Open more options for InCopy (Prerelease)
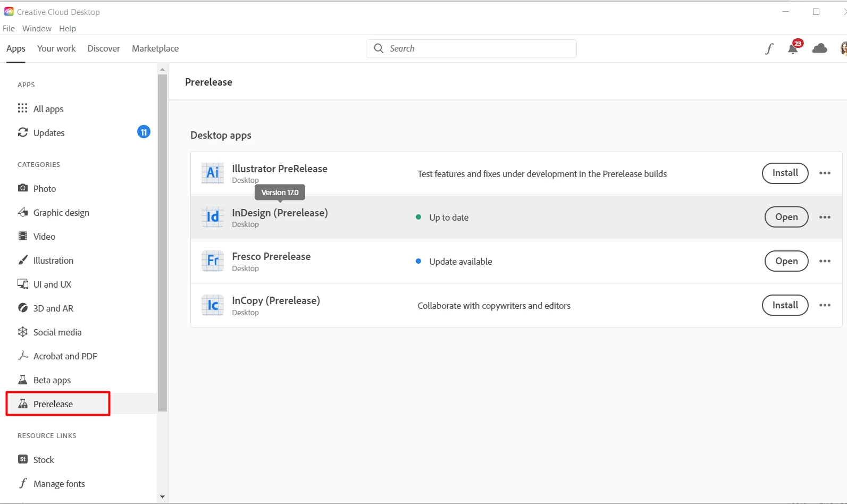Viewport: 847px width, 504px height. 825,305
